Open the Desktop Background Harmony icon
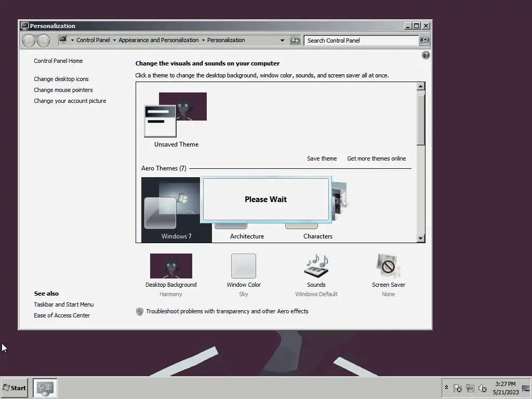 tap(171, 266)
